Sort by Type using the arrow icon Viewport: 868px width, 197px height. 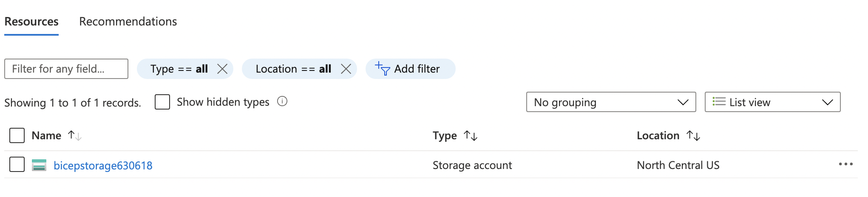471,135
